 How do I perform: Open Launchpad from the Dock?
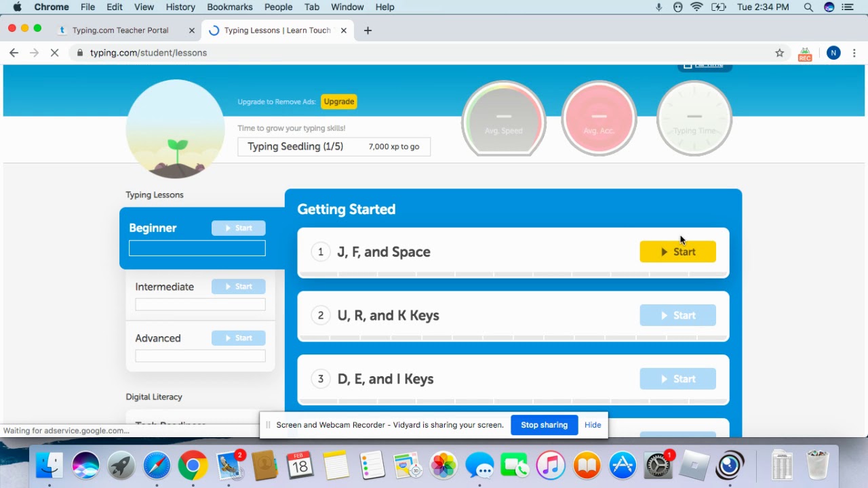(x=121, y=466)
